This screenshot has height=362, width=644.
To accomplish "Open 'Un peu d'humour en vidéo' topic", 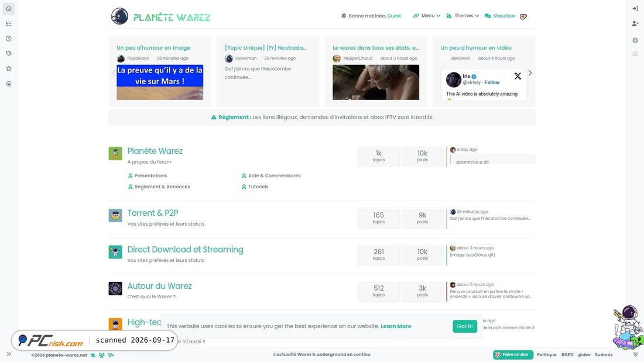I will click(476, 47).
